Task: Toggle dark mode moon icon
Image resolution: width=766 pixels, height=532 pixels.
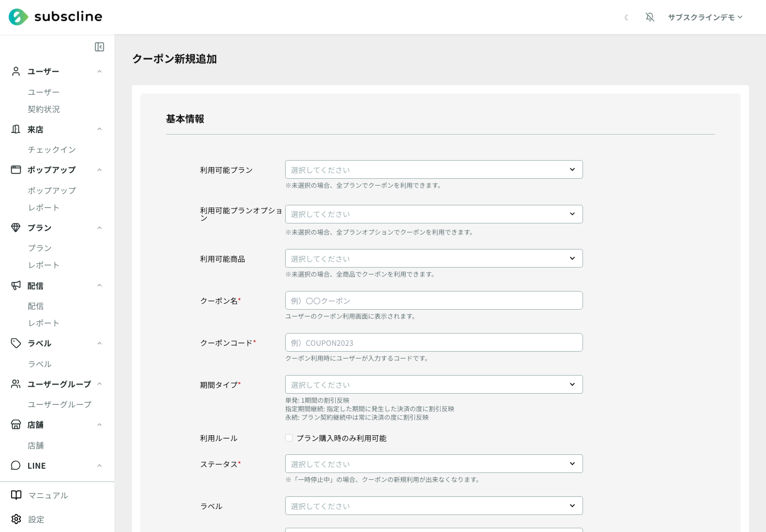Action: tap(627, 18)
